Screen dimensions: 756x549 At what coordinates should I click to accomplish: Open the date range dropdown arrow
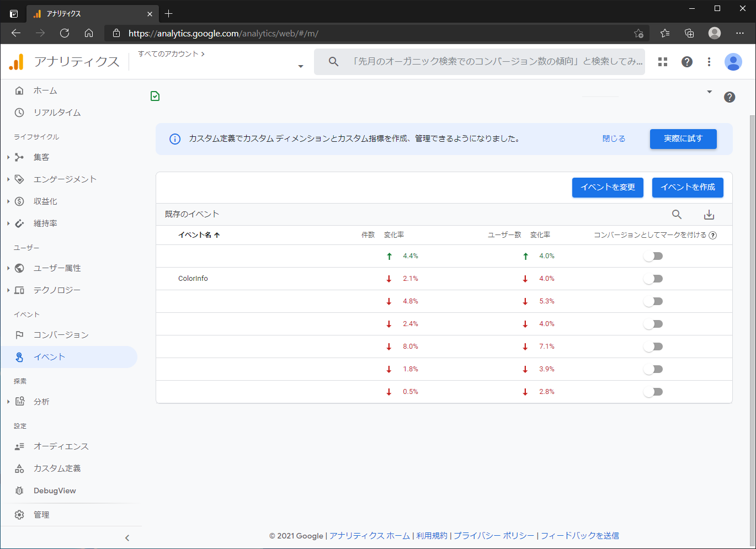[x=710, y=92]
